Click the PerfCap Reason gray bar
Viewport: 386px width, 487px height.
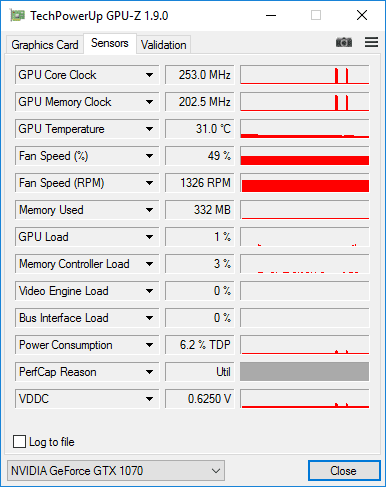[305, 372]
